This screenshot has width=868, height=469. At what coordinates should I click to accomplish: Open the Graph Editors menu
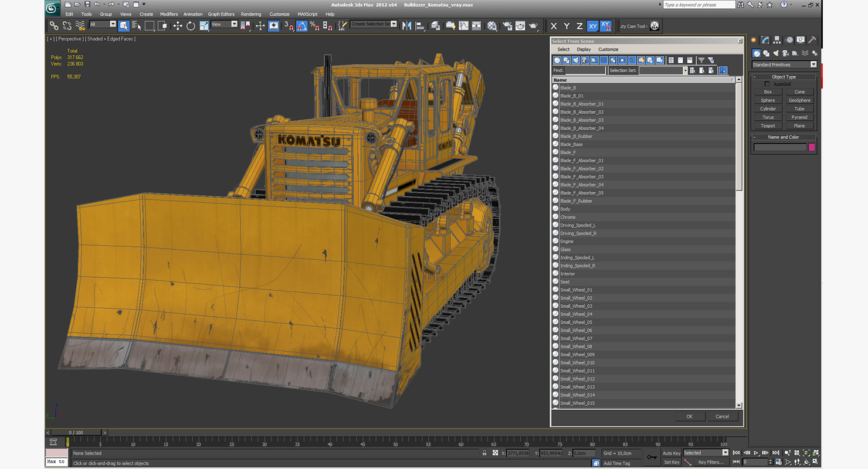[221, 14]
